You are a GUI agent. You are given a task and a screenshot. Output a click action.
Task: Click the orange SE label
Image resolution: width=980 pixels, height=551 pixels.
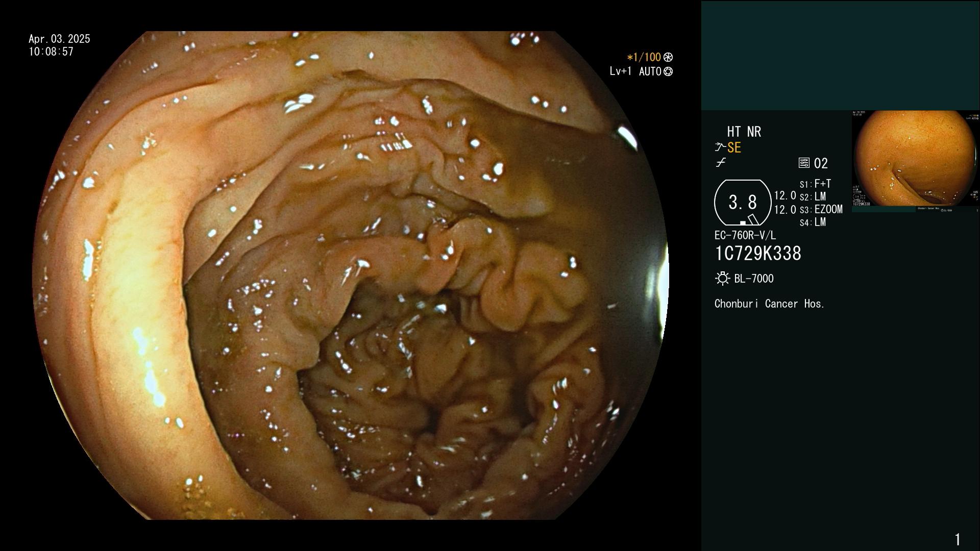[x=734, y=147]
